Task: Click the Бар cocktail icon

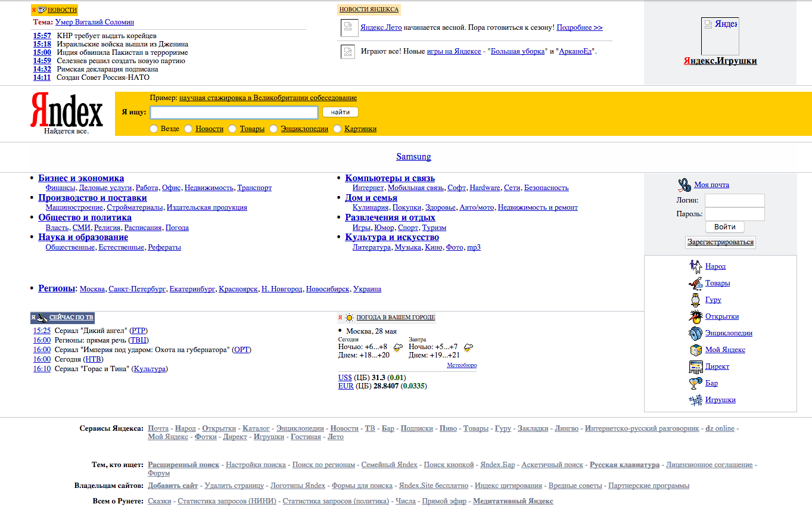Action: pyautogui.click(x=695, y=383)
